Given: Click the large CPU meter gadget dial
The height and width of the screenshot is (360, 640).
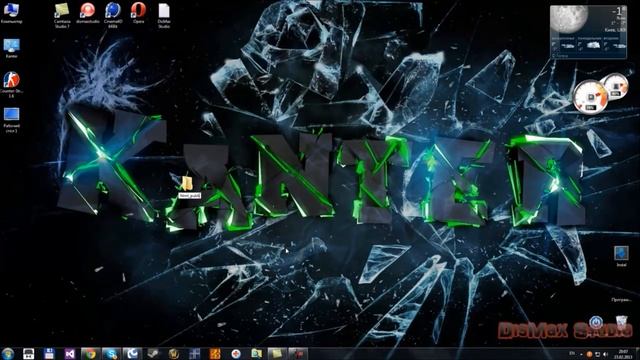Looking at the screenshot, I should pyautogui.click(x=590, y=97).
